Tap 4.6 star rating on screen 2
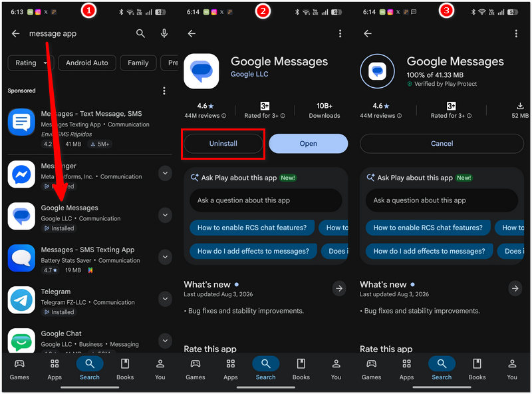The image size is (532, 394). [x=205, y=106]
